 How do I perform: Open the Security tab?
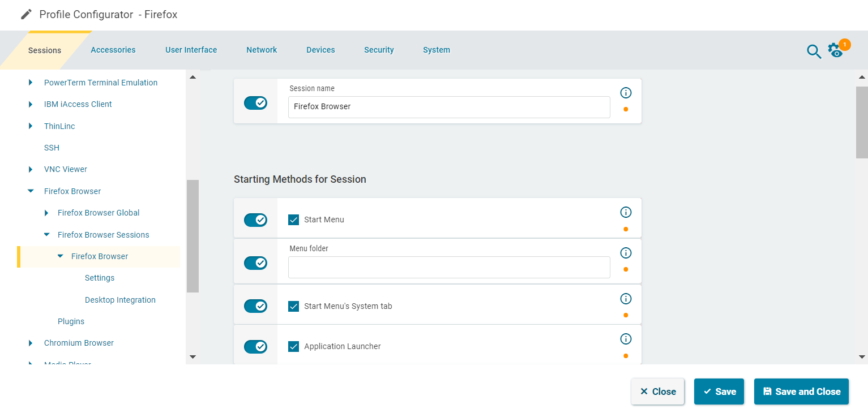(379, 50)
